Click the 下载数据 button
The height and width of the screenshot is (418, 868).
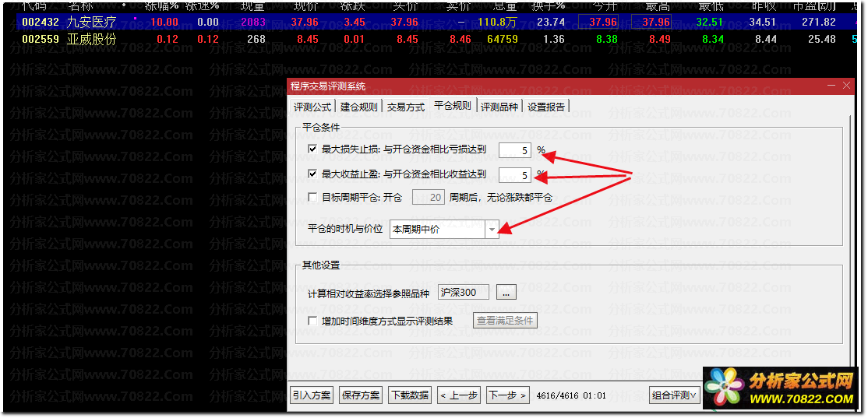pos(410,395)
